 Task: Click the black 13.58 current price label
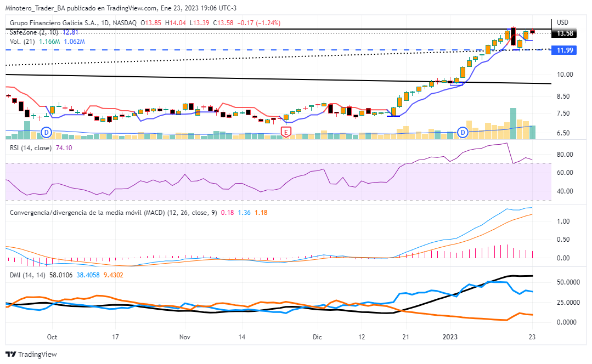tap(565, 33)
